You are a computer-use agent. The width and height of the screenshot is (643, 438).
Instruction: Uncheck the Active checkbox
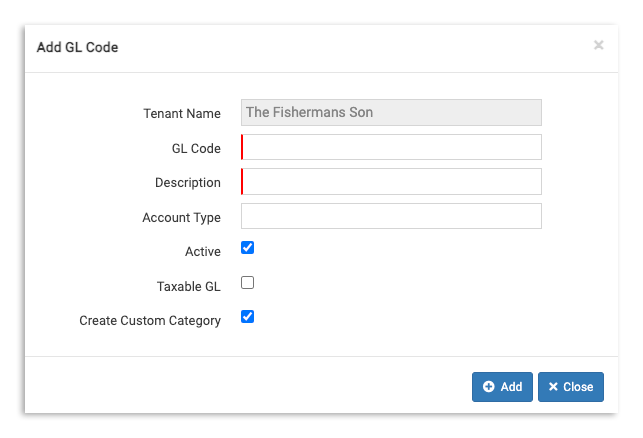pyautogui.click(x=248, y=248)
